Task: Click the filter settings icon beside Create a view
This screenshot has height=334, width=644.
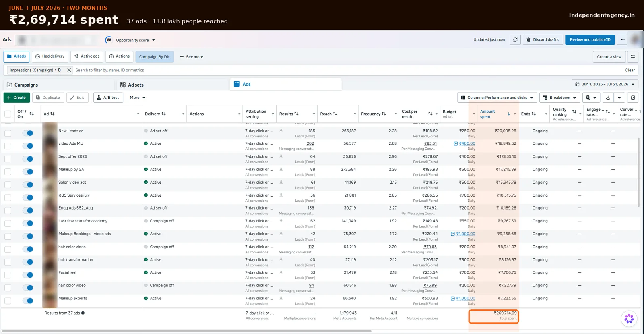Action: click(633, 57)
